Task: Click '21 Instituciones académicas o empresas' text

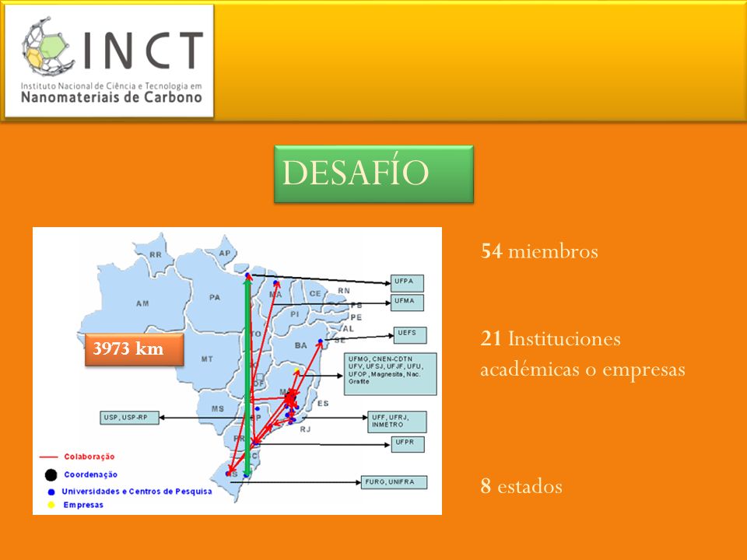Action: tap(583, 354)
